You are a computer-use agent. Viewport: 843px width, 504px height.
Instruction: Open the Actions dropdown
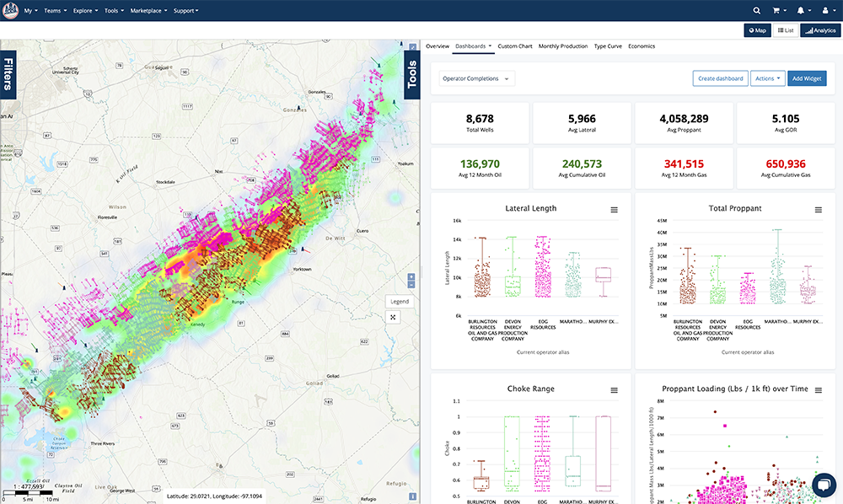coord(766,78)
